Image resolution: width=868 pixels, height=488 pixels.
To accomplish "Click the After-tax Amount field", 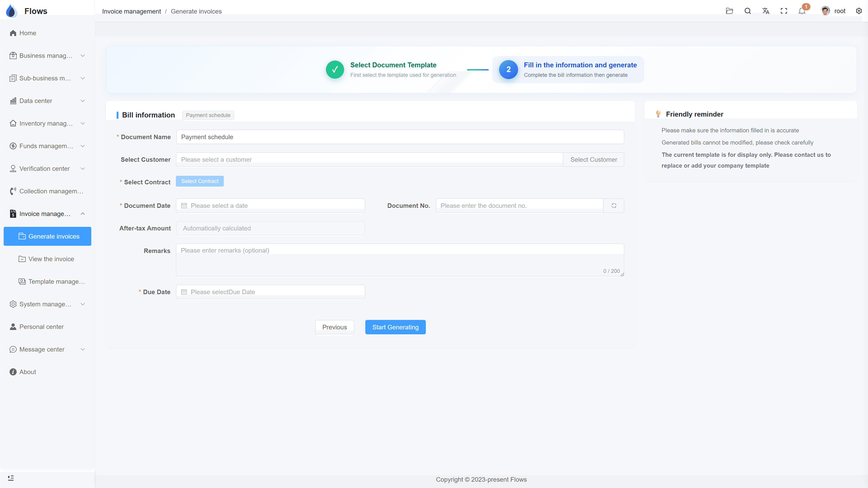I will [271, 228].
